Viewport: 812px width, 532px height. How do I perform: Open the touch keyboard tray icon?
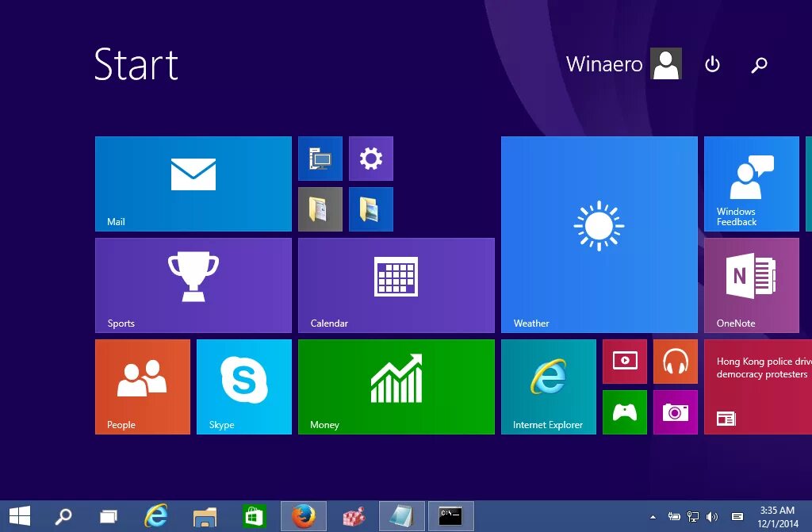(x=737, y=516)
